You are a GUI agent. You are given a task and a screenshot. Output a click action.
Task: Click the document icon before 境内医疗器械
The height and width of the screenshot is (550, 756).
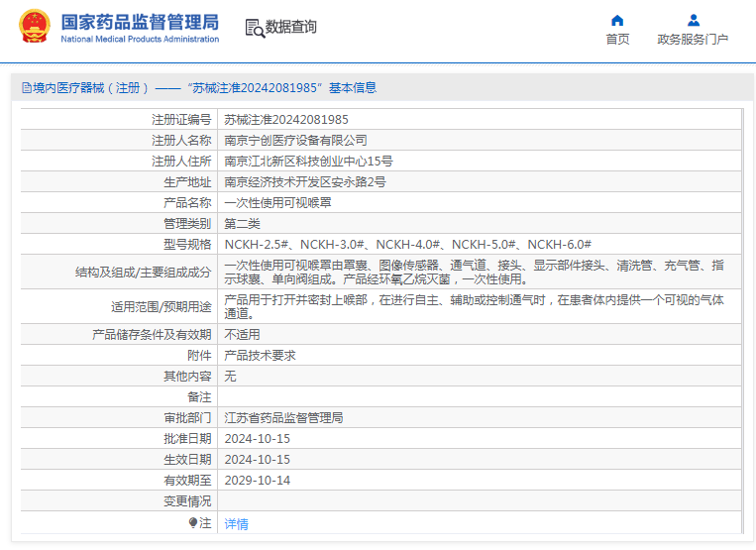coord(27,88)
